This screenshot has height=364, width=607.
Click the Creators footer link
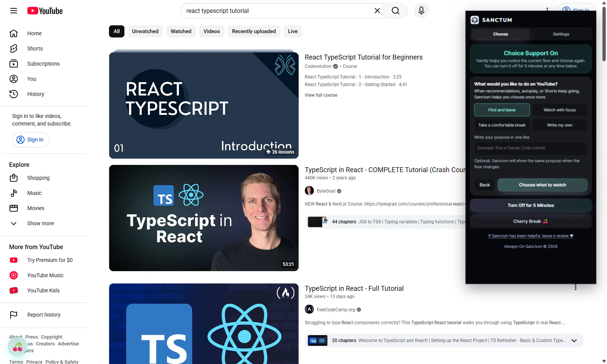pos(46,344)
